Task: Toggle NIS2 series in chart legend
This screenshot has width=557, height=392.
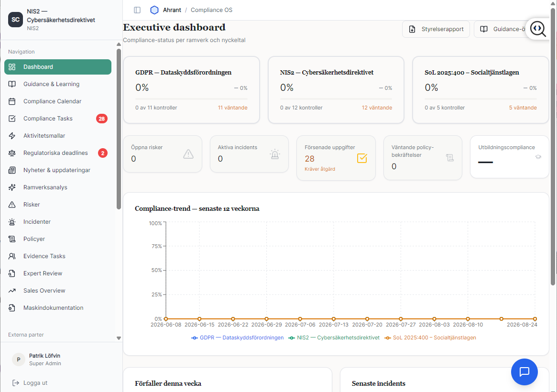Action: [334, 338]
